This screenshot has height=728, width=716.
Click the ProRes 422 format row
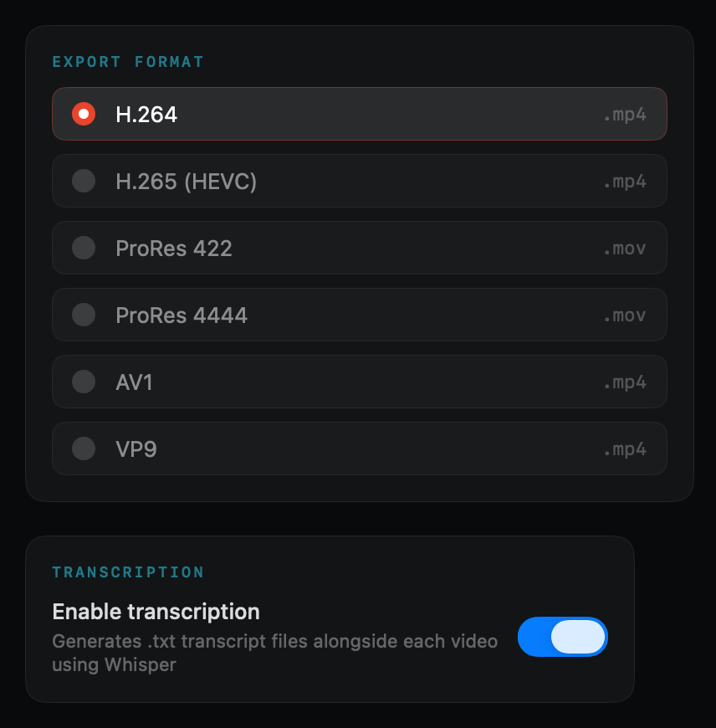(x=359, y=248)
